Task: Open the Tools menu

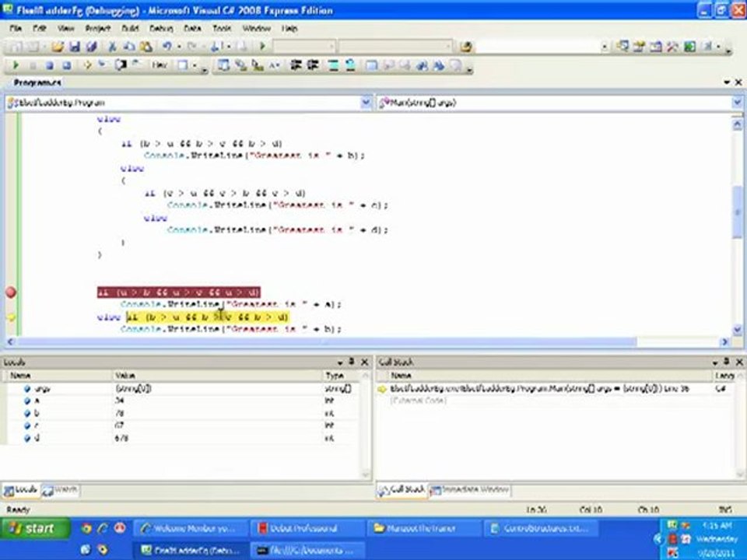Action: coord(222,29)
